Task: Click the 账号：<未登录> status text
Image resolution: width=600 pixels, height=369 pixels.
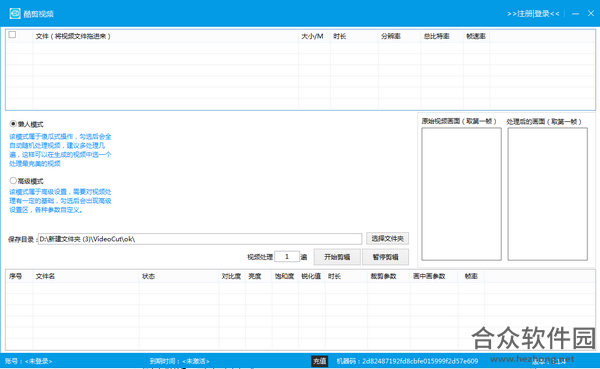Action: coord(28,361)
